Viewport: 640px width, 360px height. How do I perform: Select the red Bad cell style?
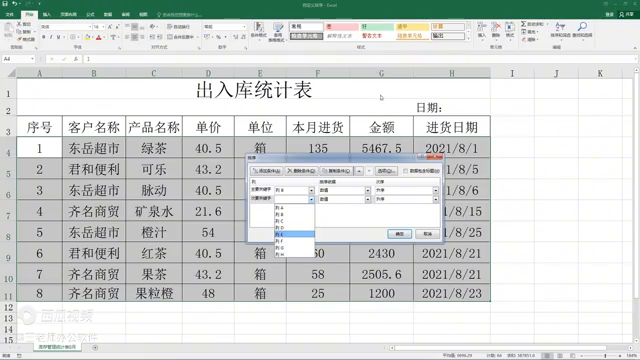click(x=341, y=27)
